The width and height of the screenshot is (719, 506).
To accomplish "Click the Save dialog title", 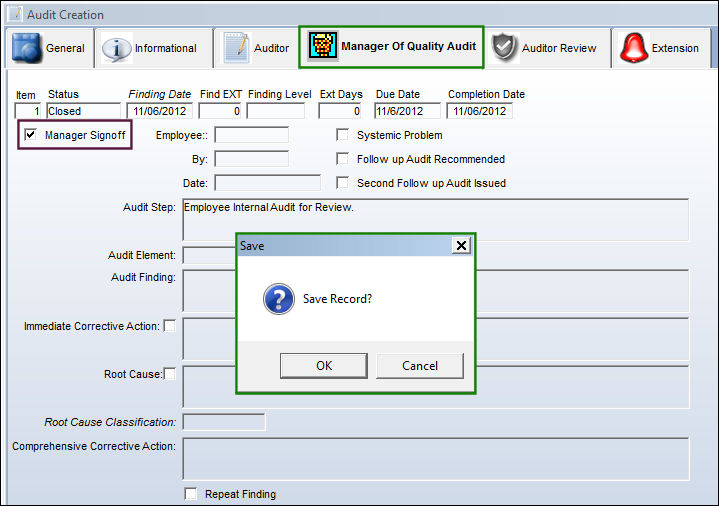I will [252, 245].
